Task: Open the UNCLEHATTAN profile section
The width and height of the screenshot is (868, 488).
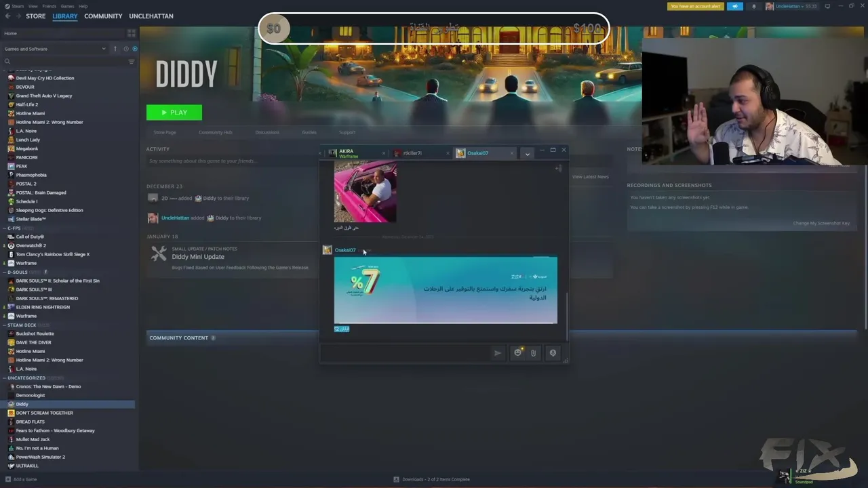Action: point(151,16)
